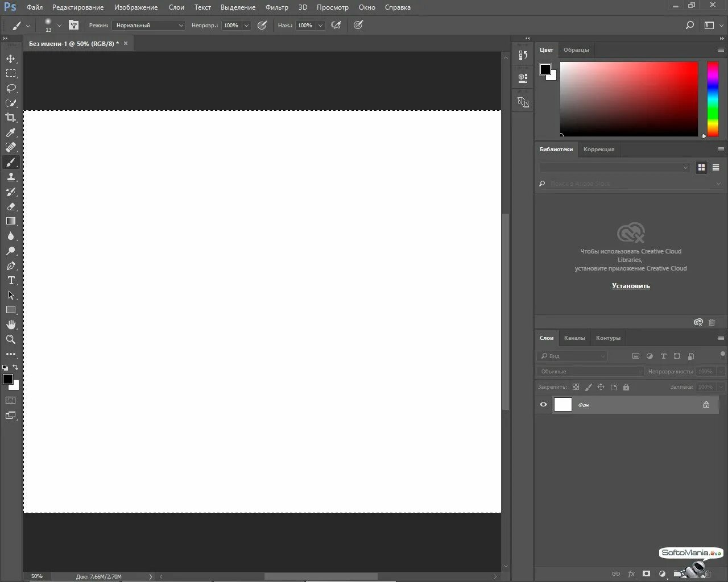
Task: Select the Eraser tool
Action: [x=11, y=206]
